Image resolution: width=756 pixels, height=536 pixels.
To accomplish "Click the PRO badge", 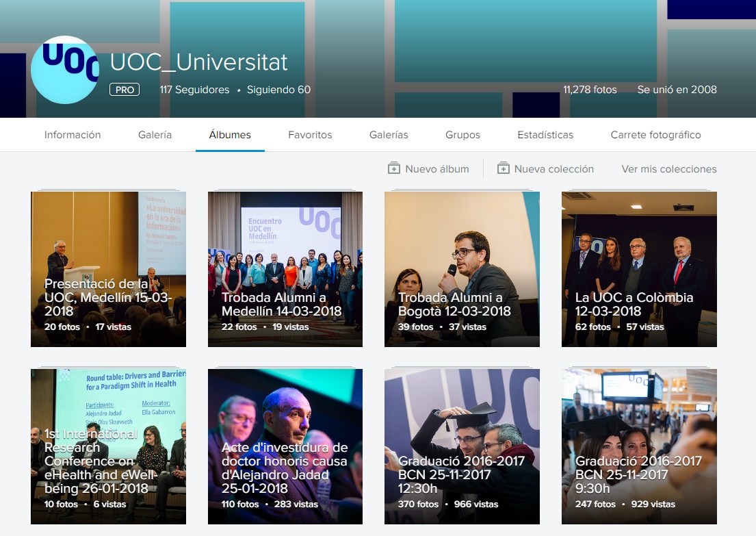I will pos(125,90).
